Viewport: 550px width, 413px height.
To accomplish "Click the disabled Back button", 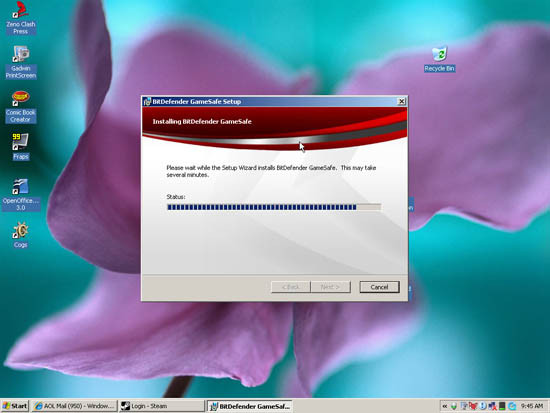I will (291, 287).
